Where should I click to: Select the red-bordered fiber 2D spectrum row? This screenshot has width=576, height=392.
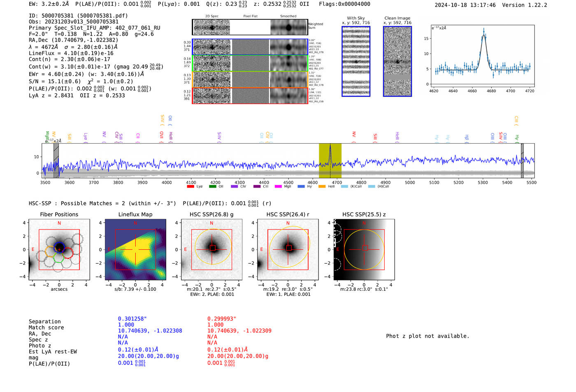[x=250, y=95]
